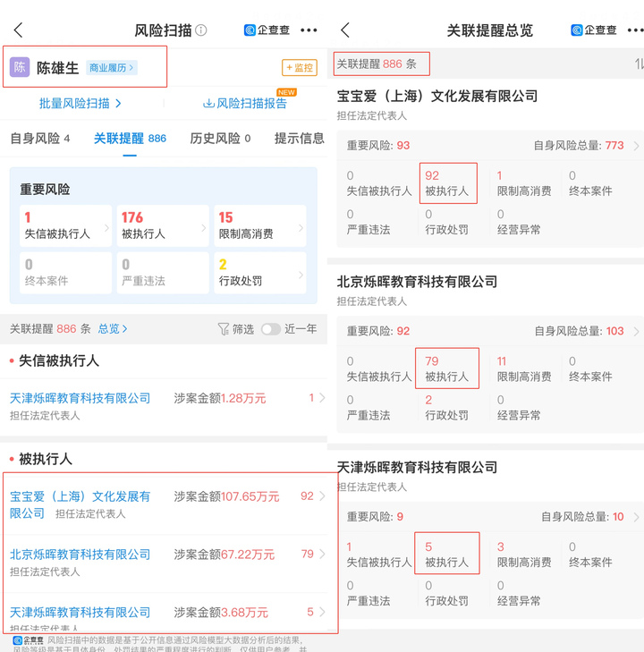Expand 涉案金额1.28万元 row chevron

[x=322, y=398]
